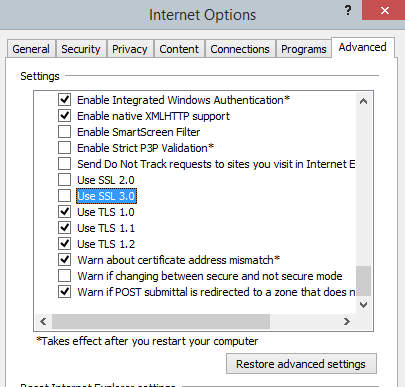Uncheck Warn about certificate address mismatch

coord(64,260)
